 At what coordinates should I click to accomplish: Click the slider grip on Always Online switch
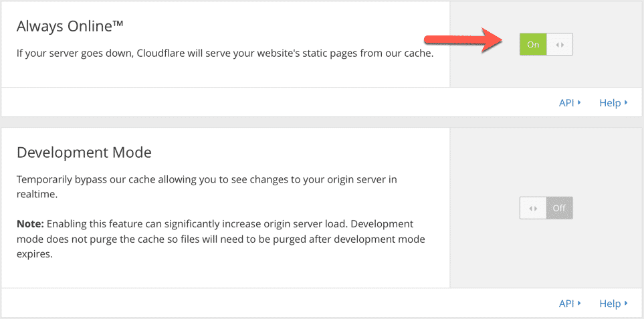(x=560, y=45)
